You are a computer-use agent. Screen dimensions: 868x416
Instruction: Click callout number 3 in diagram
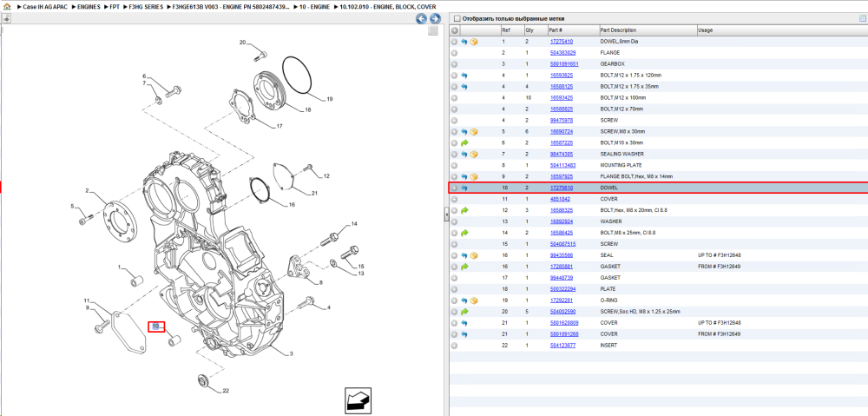tap(291, 353)
